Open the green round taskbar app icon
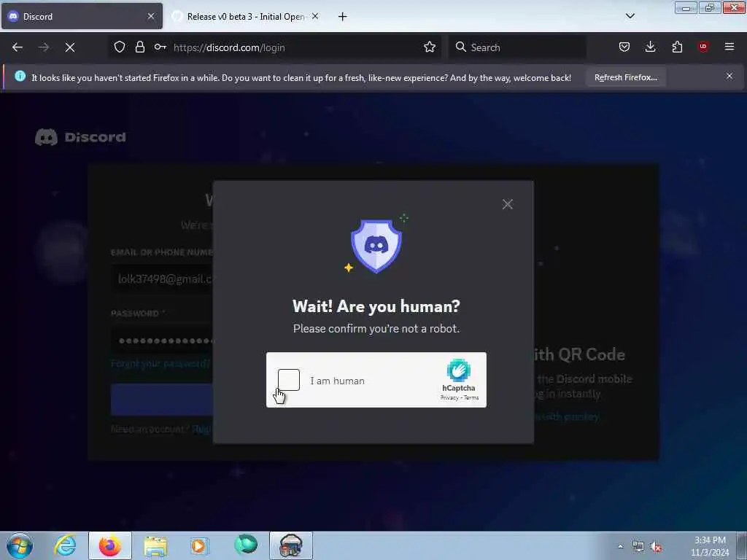The height and width of the screenshot is (560, 747). click(246, 545)
